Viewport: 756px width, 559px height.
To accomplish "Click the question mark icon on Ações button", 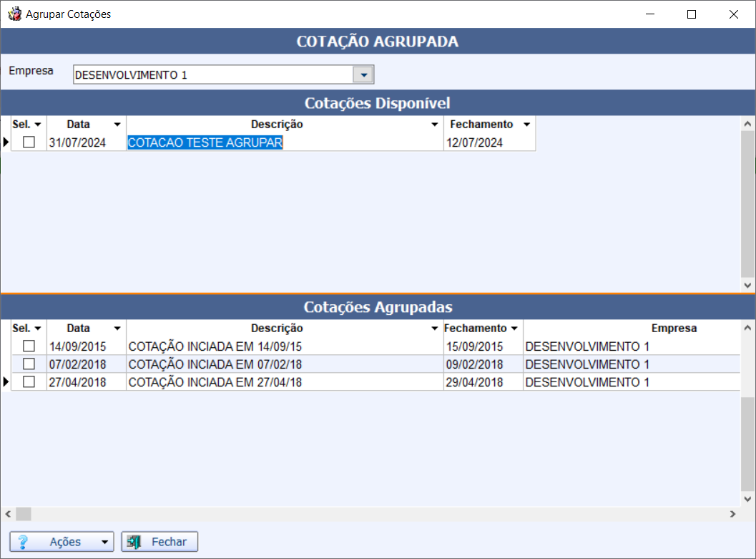I will [x=23, y=542].
